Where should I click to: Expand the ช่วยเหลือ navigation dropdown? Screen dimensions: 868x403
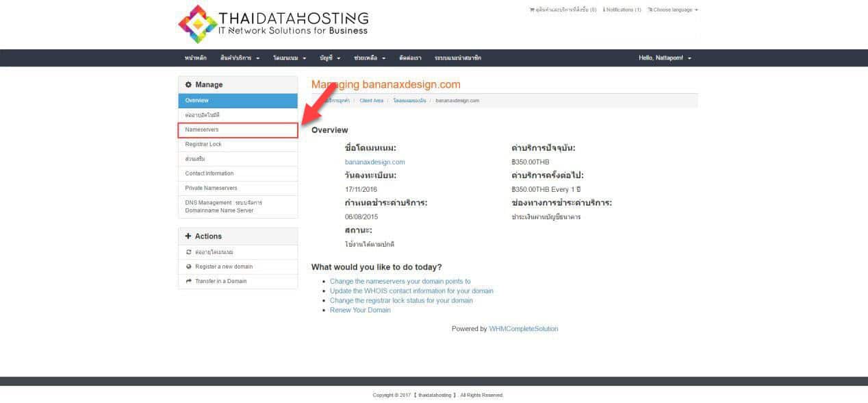coord(370,58)
